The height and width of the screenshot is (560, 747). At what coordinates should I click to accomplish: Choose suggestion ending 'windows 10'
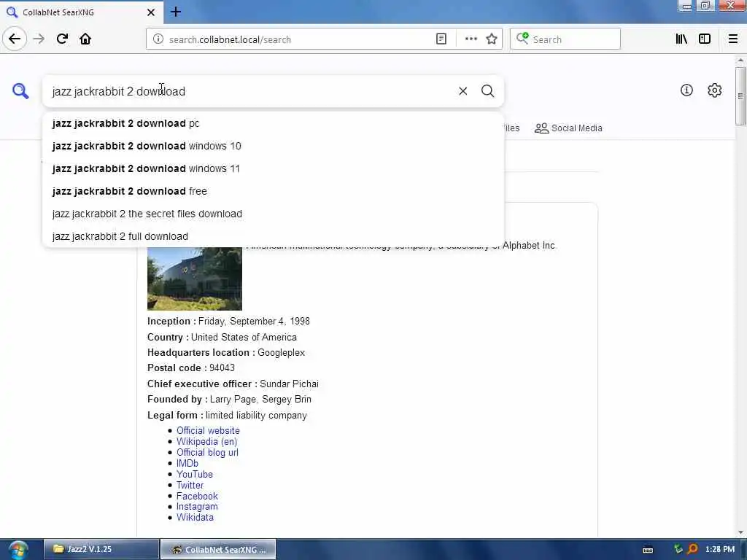pyautogui.click(x=273, y=146)
